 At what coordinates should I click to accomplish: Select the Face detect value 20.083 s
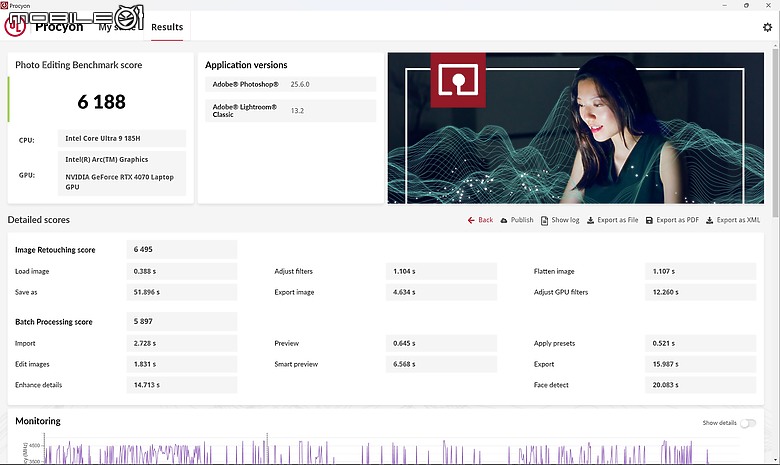coord(666,385)
